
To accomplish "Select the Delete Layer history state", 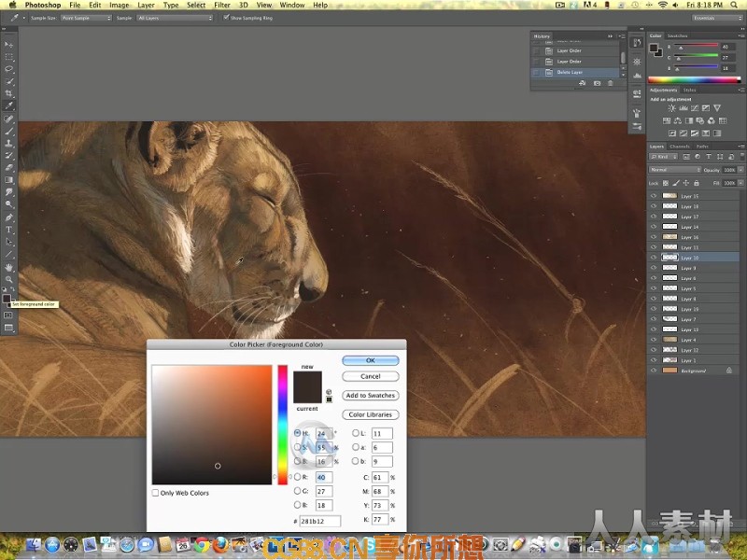I will point(575,73).
